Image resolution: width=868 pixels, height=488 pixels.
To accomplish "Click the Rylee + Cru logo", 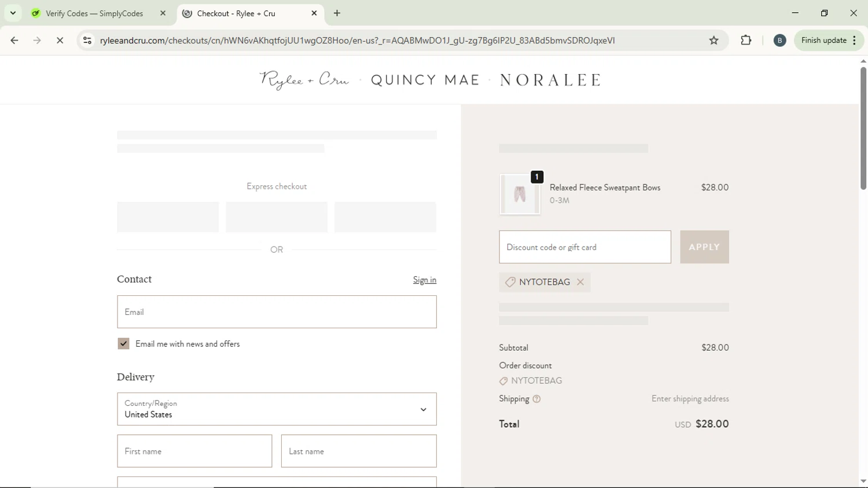I will coord(304,80).
